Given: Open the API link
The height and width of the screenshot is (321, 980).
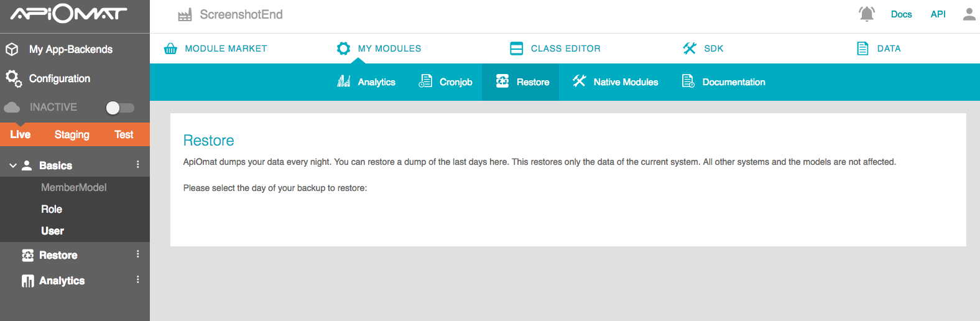Looking at the screenshot, I should [x=938, y=14].
